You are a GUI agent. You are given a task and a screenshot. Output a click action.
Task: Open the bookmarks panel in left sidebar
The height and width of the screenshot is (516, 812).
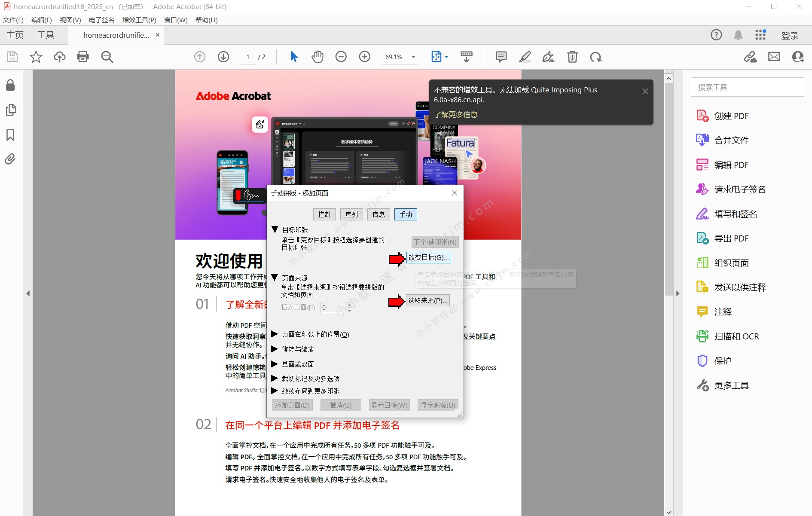point(10,135)
